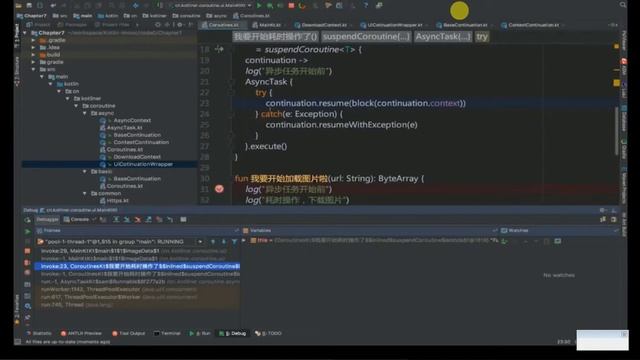Click the Step Over icon in debugger toolbar
The image size is (640, 360).
point(116,220)
